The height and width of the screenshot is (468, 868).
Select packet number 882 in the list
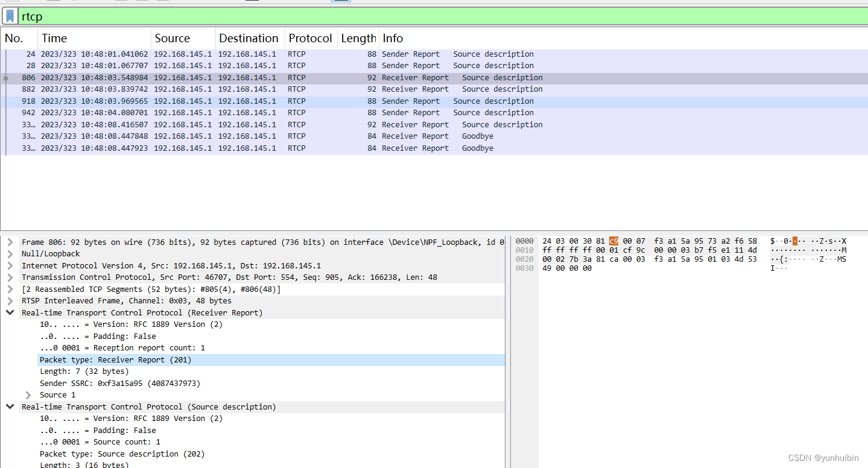(x=434, y=89)
